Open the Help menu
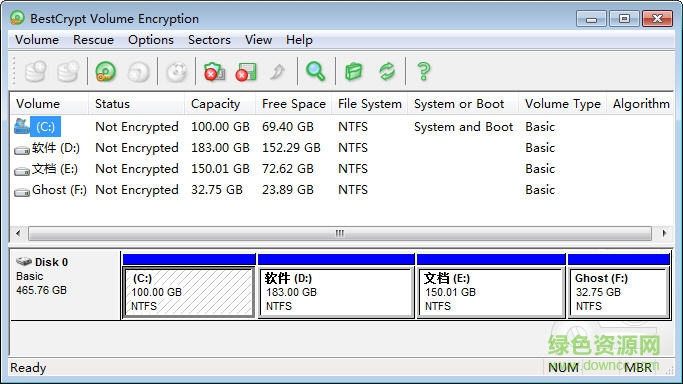The width and height of the screenshot is (683, 384). [299, 40]
